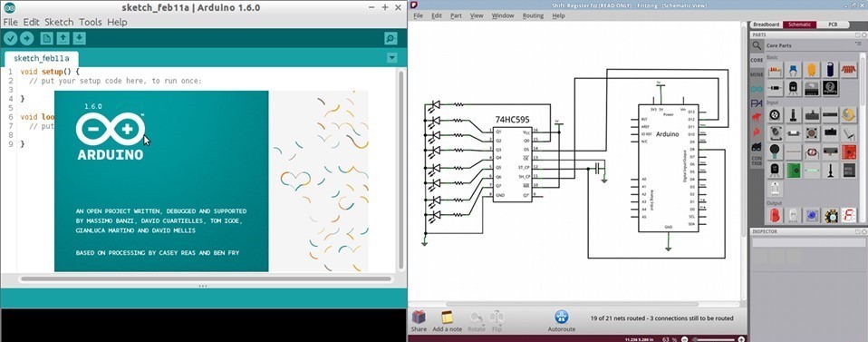Open the Fritzing File menu
The image size is (868, 342).
click(419, 15)
